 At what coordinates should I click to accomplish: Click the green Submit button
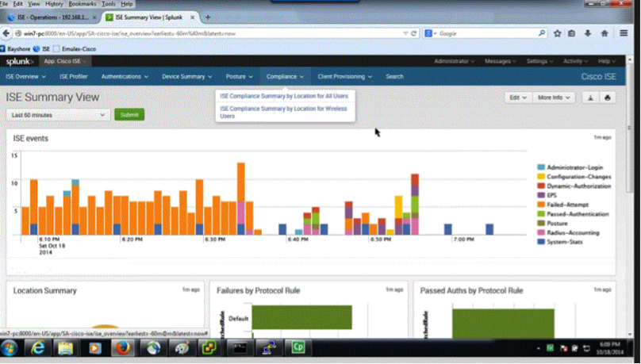tap(129, 115)
